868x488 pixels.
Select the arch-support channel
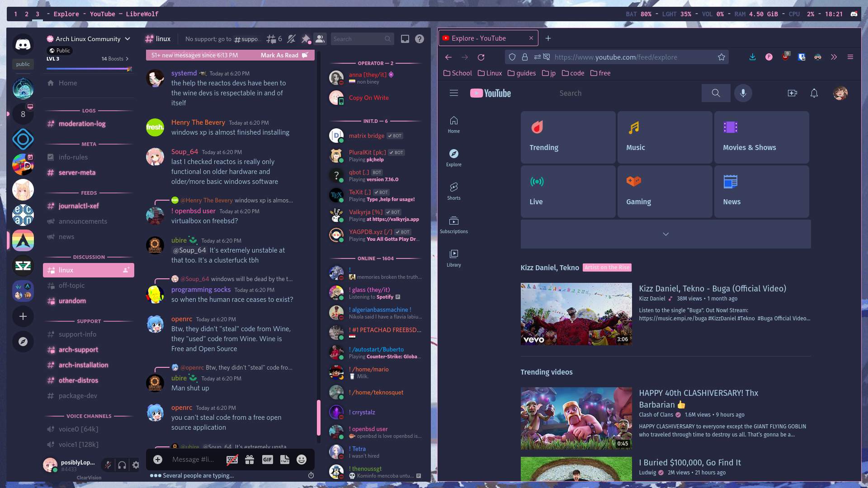click(78, 350)
